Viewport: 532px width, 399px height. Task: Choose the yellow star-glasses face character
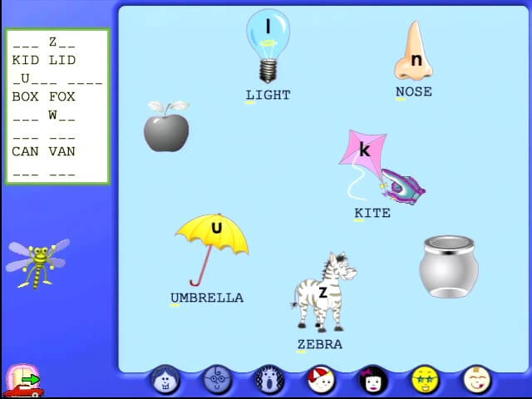pyautogui.click(x=425, y=379)
